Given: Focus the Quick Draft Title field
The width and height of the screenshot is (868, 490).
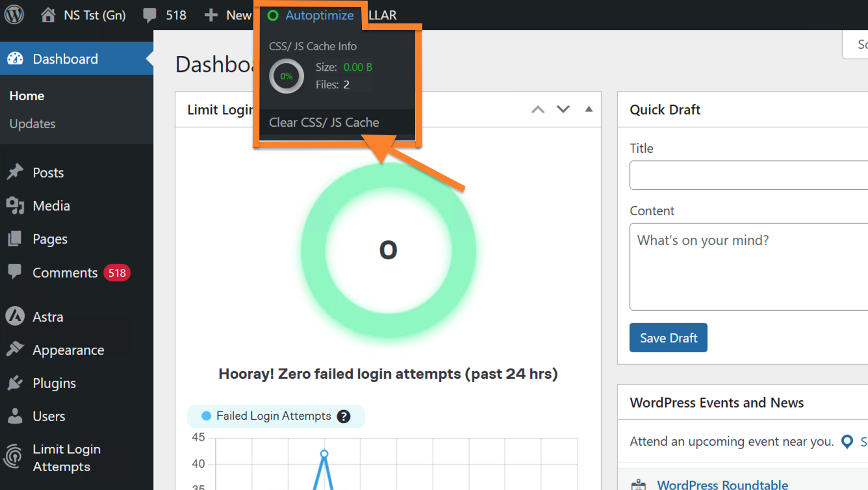Looking at the screenshot, I should [748, 175].
